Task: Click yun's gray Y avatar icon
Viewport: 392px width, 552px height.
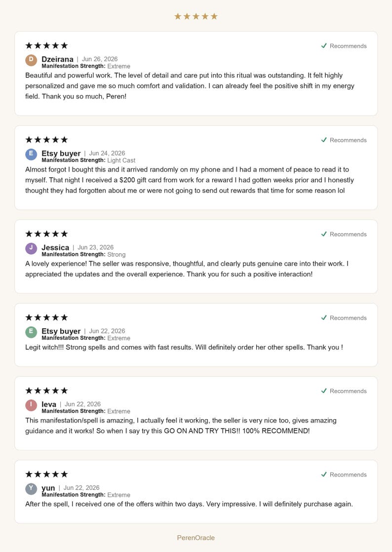Action: click(x=31, y=489)
